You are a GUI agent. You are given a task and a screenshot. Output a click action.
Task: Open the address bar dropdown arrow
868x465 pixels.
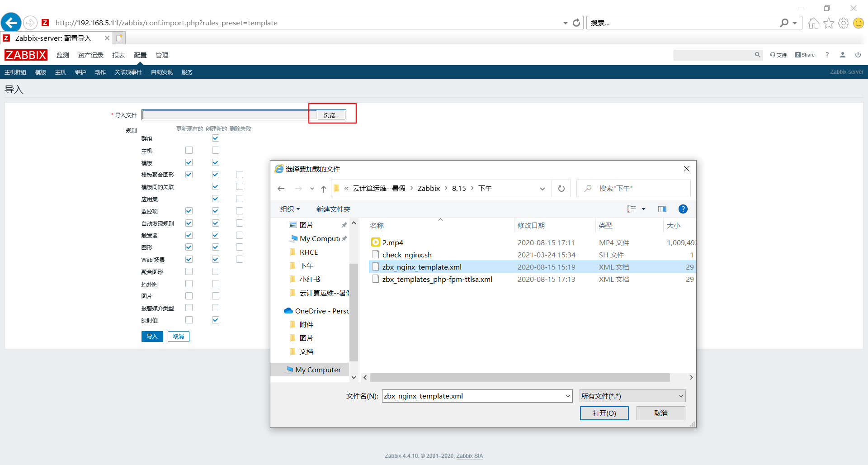coord(565,23)
